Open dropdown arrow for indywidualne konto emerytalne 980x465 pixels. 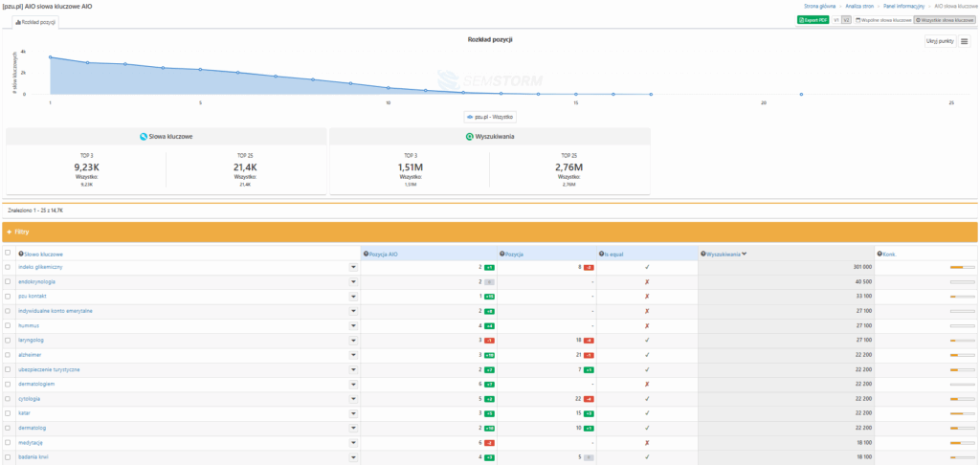[x=353, y=311]
